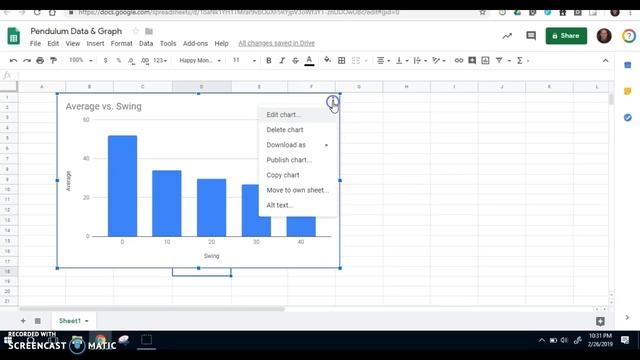Select column D header
640x360 pixels.
(x=202, y=87)
